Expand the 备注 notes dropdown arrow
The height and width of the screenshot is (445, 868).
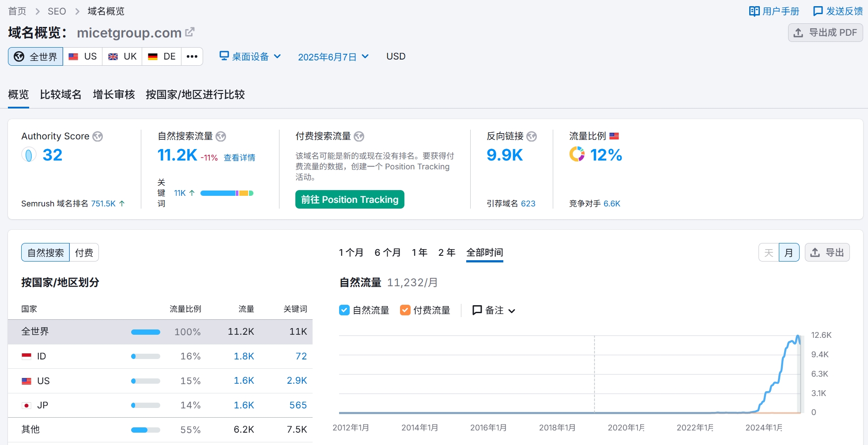(512, 311)
